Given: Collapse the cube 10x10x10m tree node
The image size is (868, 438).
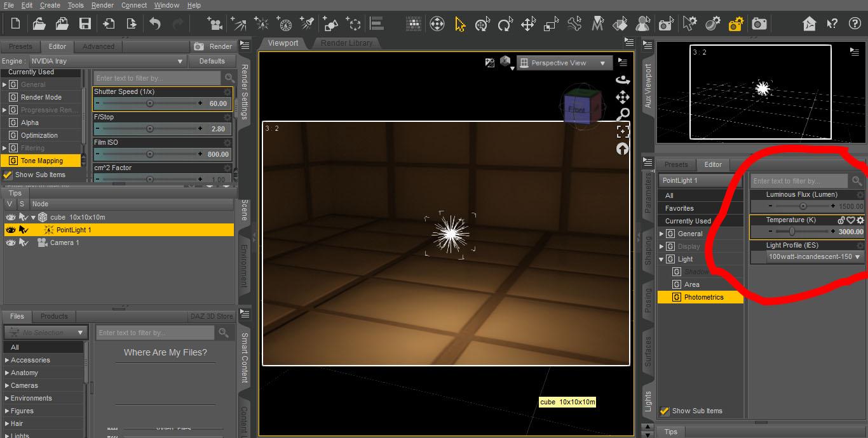Looking at the screenshot, I should (33, 217).
